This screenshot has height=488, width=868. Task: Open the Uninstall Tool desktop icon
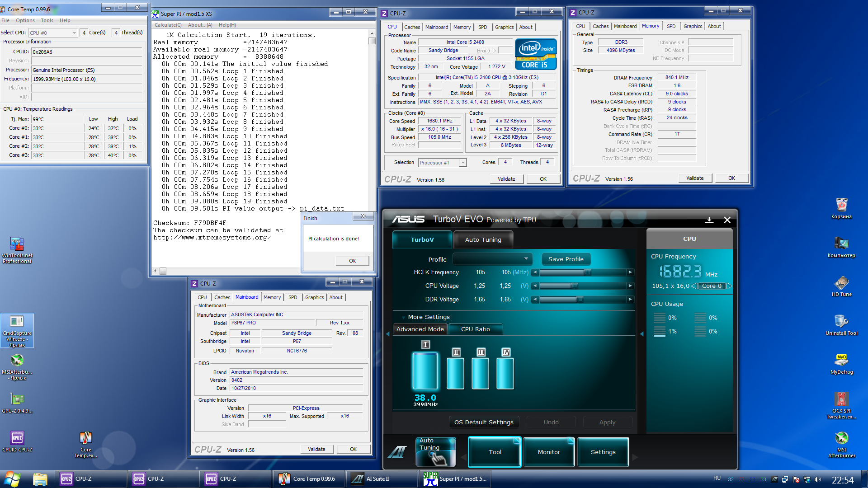pos(841,325)
